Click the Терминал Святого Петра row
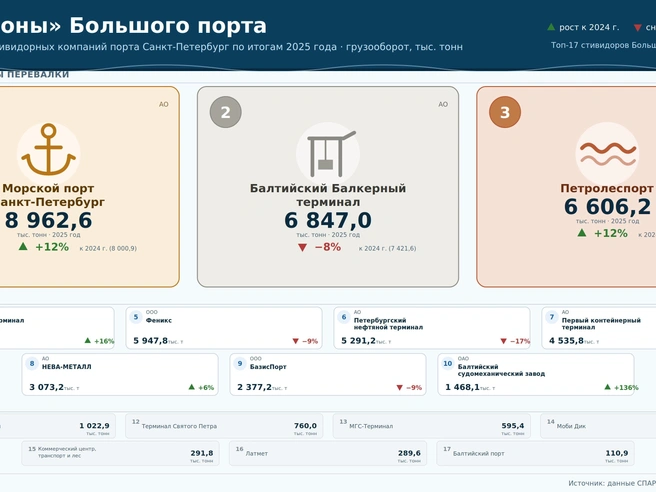Image resolution: width=656 pixels, height=492 pixels. click(x=224, y=426)
